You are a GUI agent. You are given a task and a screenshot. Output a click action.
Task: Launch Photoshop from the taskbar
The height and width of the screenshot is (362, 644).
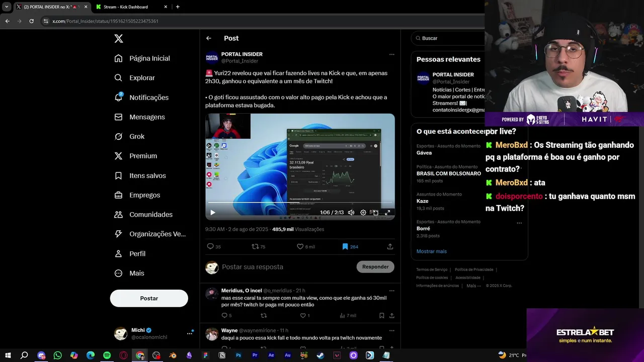[238, 355]
